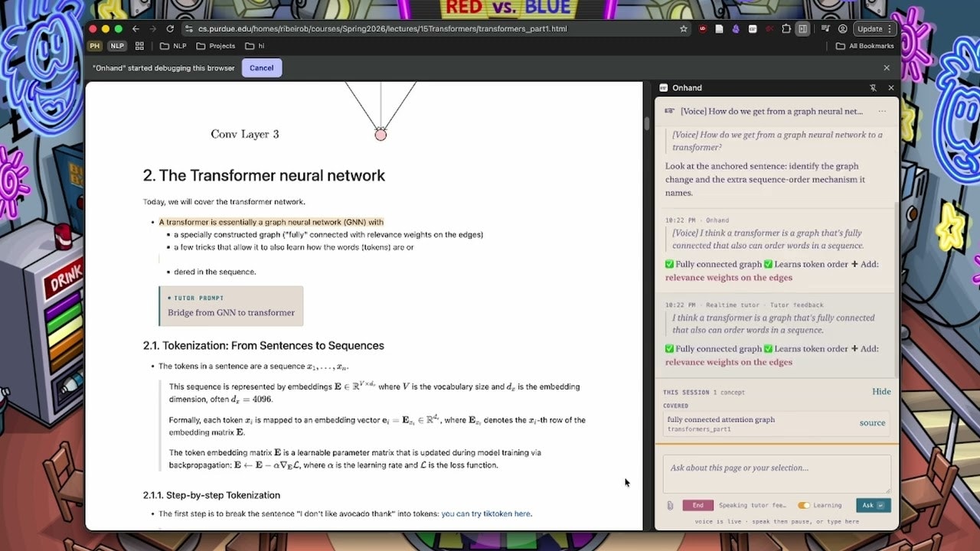This screenshot has height=551, width=980.
Task: Dismiss the debugging notification bar
Action: point(887,67)
